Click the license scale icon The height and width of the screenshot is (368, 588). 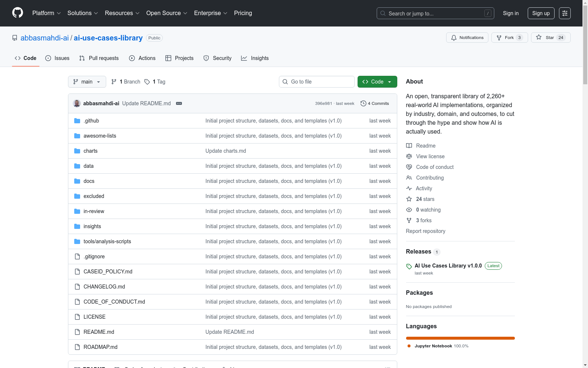(x=409, y=156)
